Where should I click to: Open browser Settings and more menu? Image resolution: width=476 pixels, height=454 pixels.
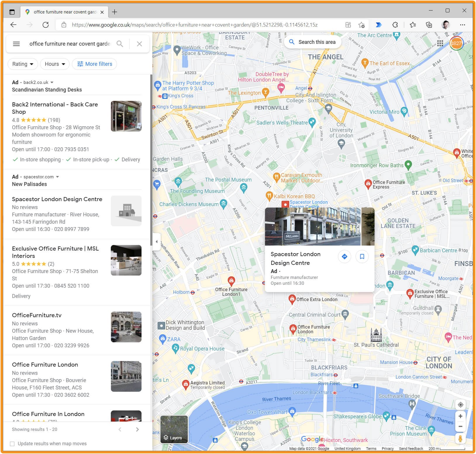click(x=462, y=25)
